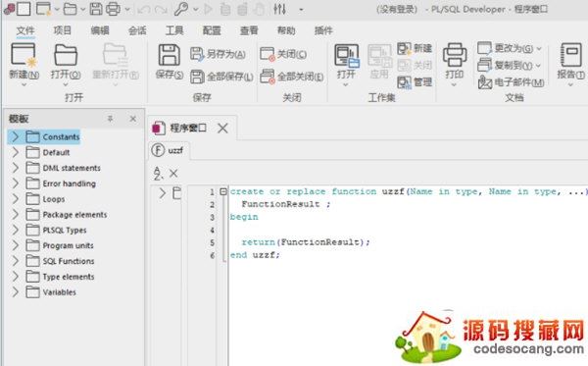
Task: Collapse the code fold marker on line 1
Action: (x=223, y=191)
